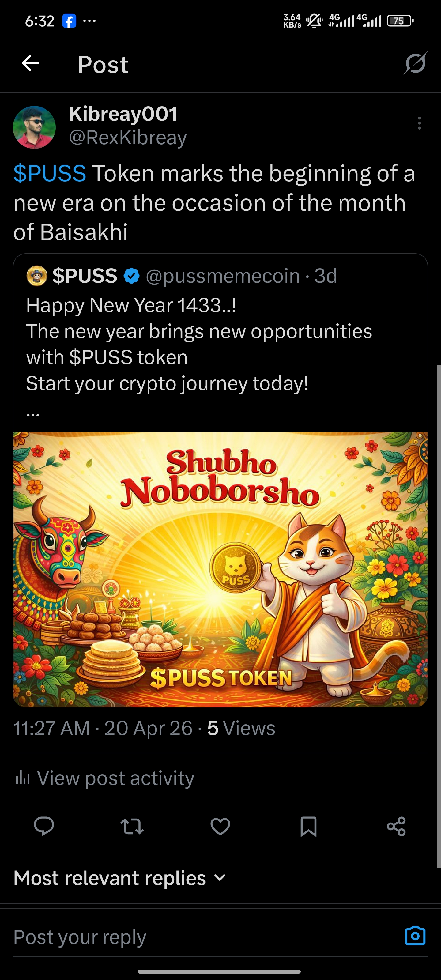Like the post with the heart icon
Image resolution: width=441 pixels, height=980 pixels.
(x=220, y=826)
